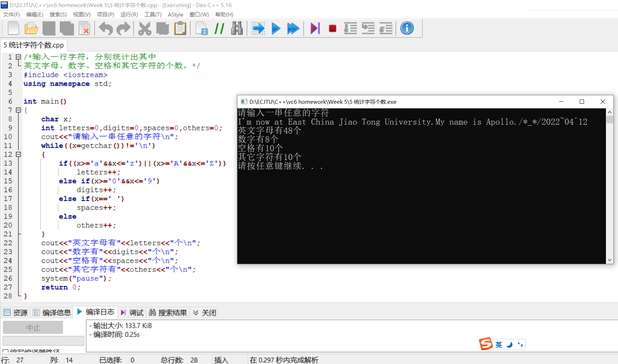Click the document-with-T template icon
This screenshot has width=618, height=364.
tap(202, 28)
